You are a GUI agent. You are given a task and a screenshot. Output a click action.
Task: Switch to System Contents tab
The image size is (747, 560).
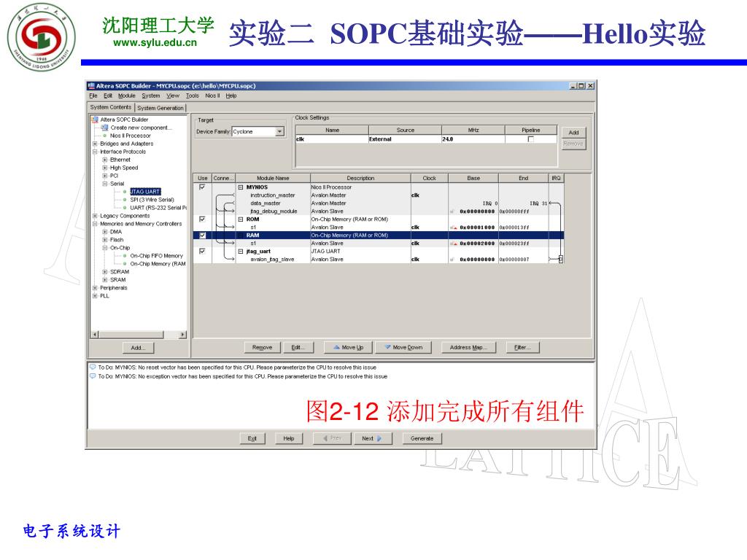(x=111, y=108)
